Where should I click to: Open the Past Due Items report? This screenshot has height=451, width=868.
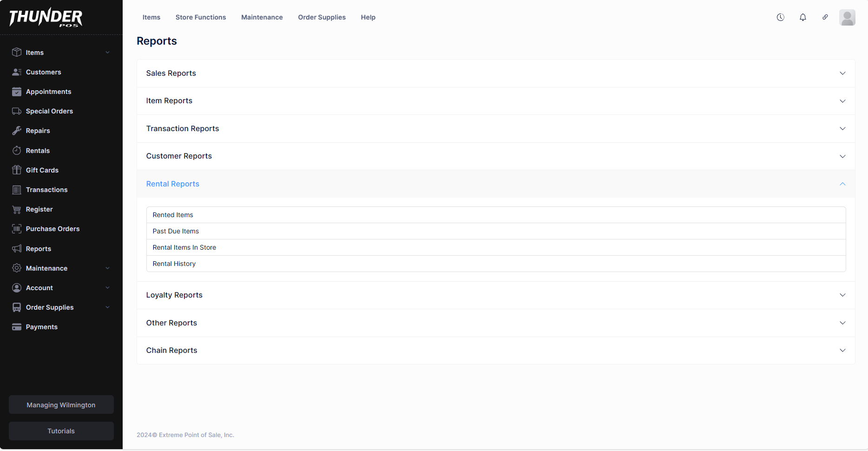[176, 231]
